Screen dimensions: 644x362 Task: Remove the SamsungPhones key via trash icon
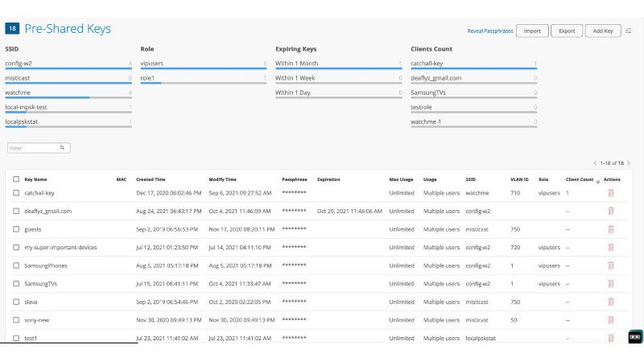click(610, 265)
